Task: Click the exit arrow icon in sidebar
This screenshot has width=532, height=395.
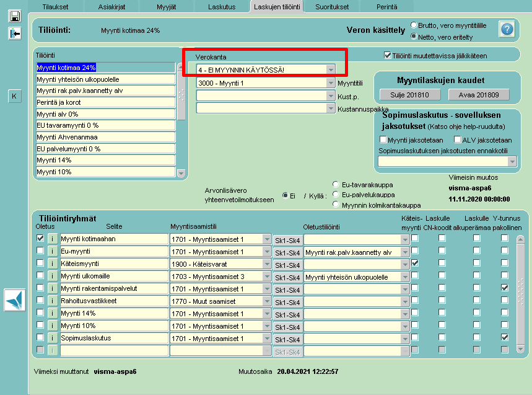Action: [x=15, y=33]
